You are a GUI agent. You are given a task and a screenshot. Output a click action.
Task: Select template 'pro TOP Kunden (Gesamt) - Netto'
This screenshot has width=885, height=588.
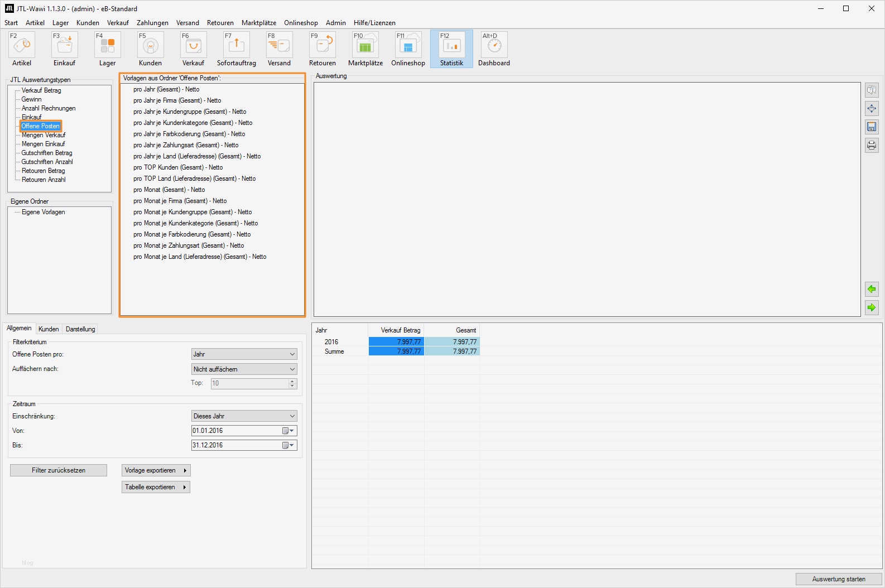point(178,167)
